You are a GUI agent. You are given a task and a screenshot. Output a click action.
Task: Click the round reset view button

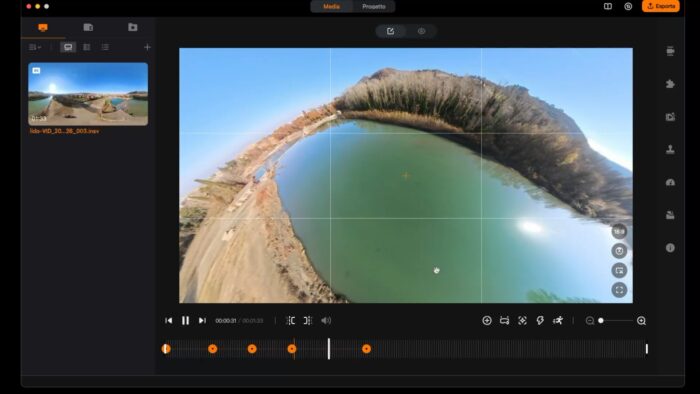click(619, 251)
